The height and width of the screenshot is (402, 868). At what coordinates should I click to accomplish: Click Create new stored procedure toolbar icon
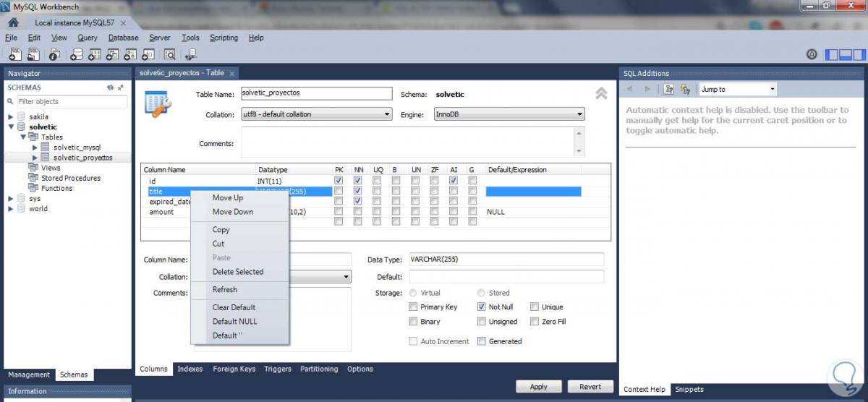click(x=130, y=54)
